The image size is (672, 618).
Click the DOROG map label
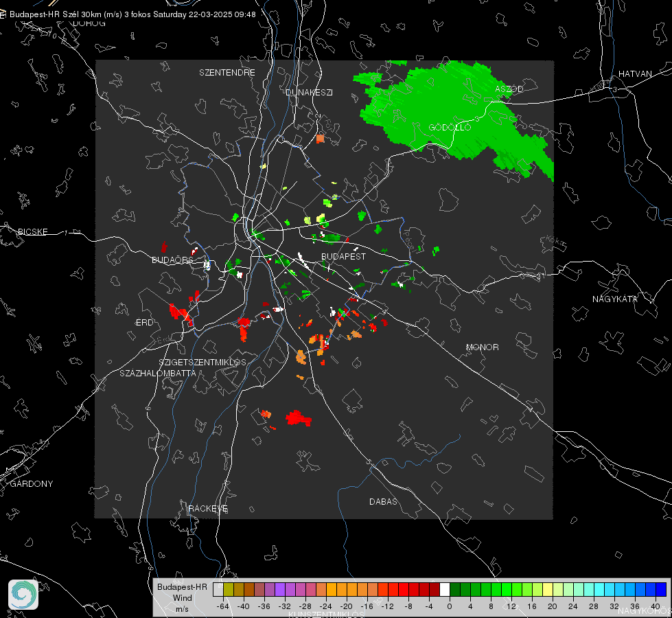click(89, 23)
